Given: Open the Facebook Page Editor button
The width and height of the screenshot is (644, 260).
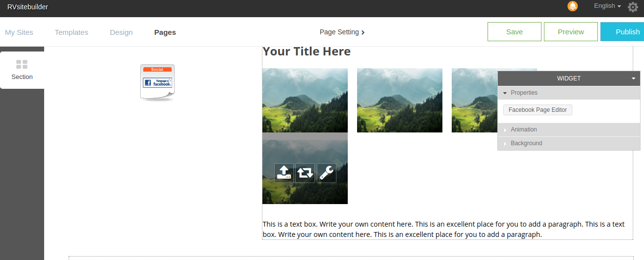Looking at the screenshot, I should (538, 110).
